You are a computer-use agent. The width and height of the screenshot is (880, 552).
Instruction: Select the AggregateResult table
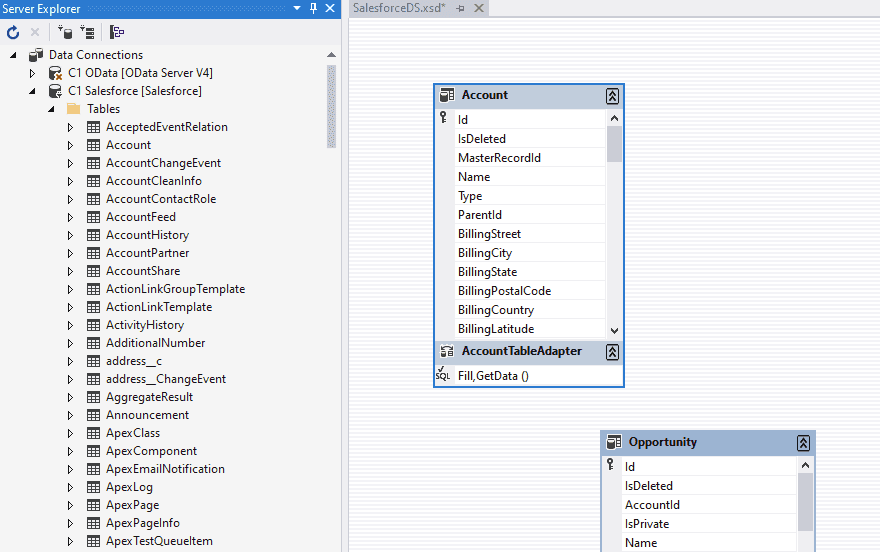pyautogui.click(x=149, y=397)
